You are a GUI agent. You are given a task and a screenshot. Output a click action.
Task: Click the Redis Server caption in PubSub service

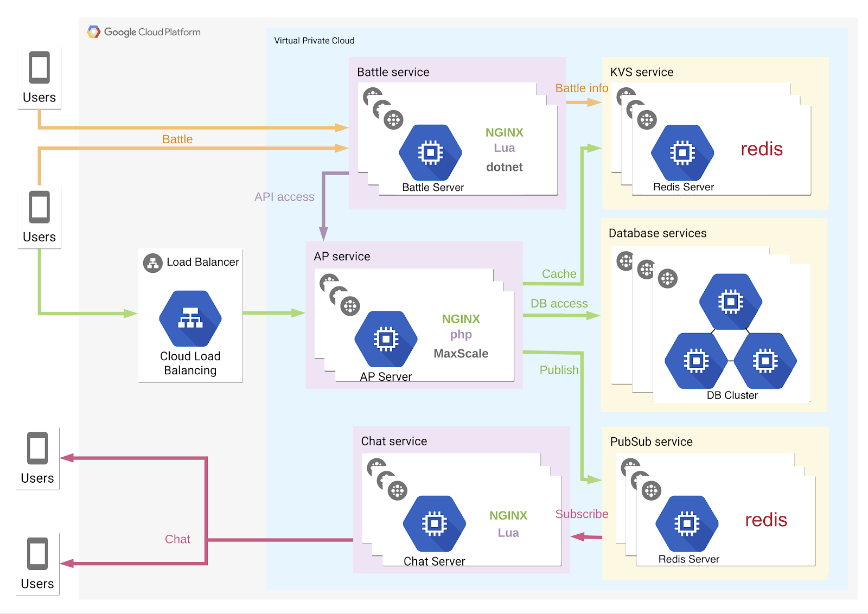pyautogui.click(x=688, y=559)
